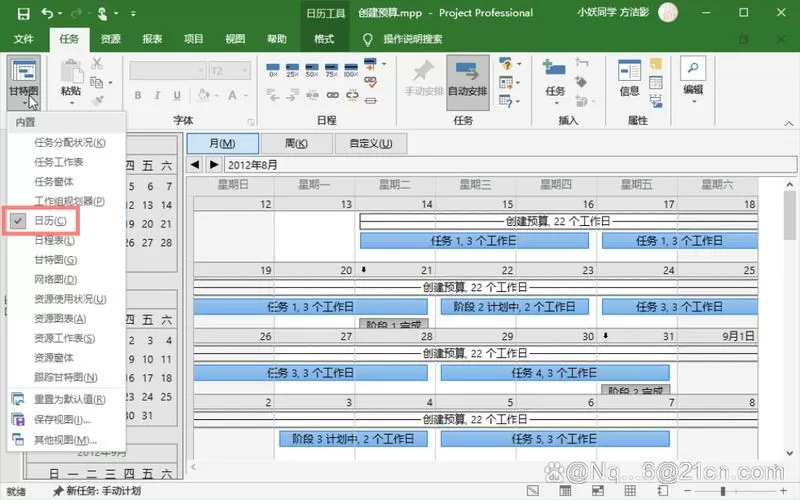Click the Inactivate task icon

371,101
